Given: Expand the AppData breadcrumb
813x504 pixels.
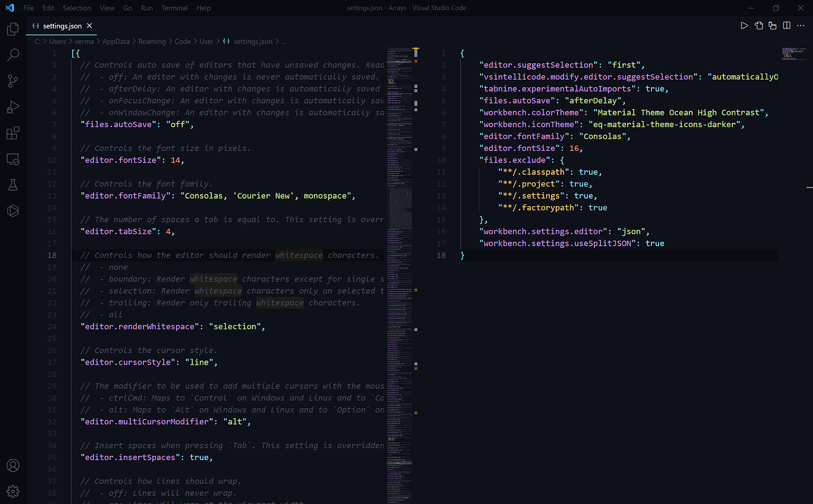Looking at the screenshot, I should pos(116,42).
